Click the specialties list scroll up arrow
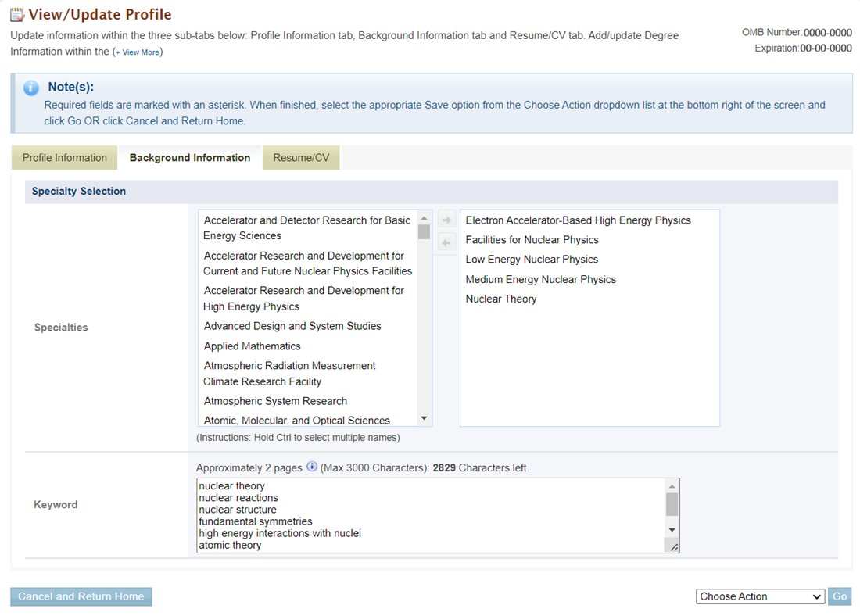 coord(424,218)
